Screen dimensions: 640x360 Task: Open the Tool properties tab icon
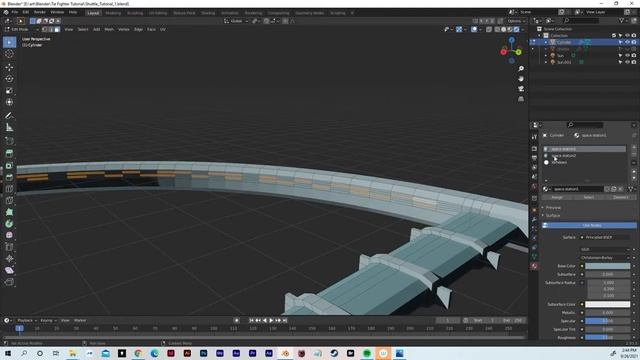534,137
